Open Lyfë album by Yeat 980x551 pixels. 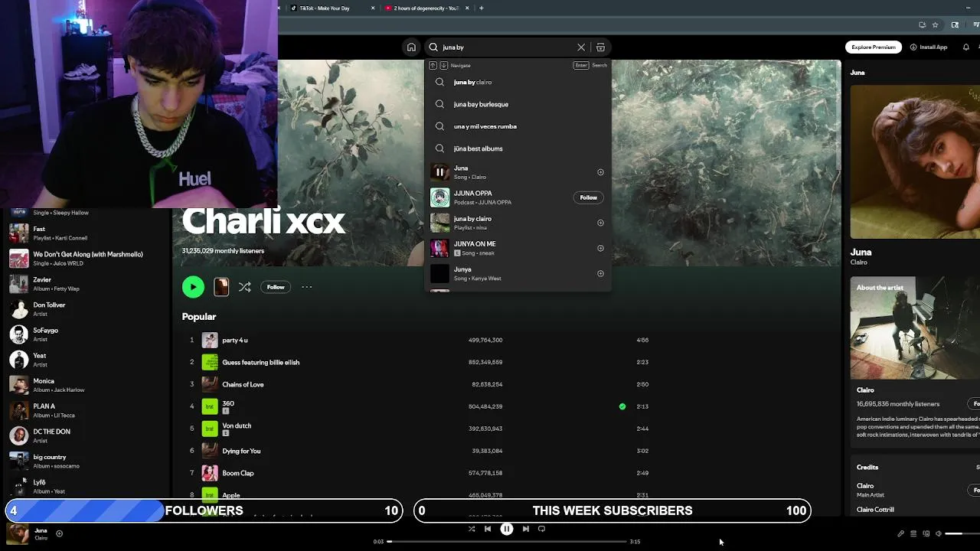coord(87,486)
